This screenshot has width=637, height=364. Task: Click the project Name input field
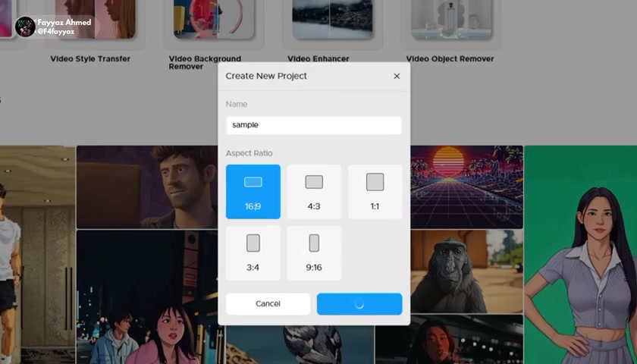click(x=314, y=125)
